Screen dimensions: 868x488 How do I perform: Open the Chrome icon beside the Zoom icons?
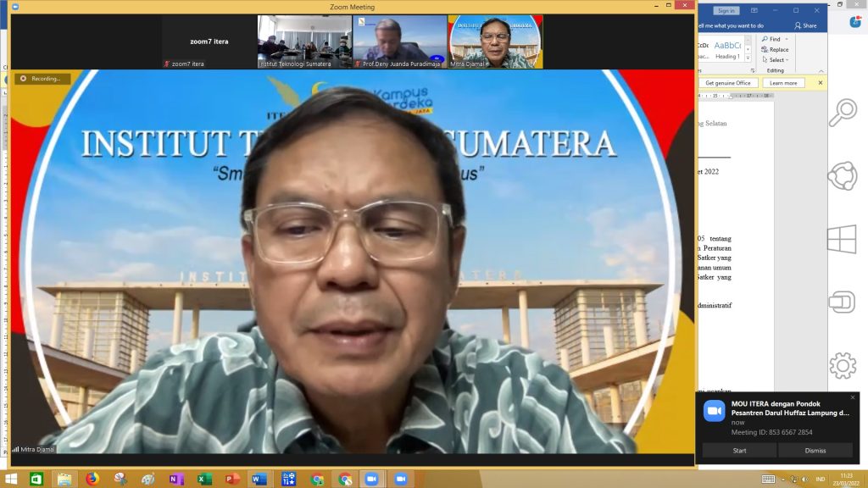(345, 479)
